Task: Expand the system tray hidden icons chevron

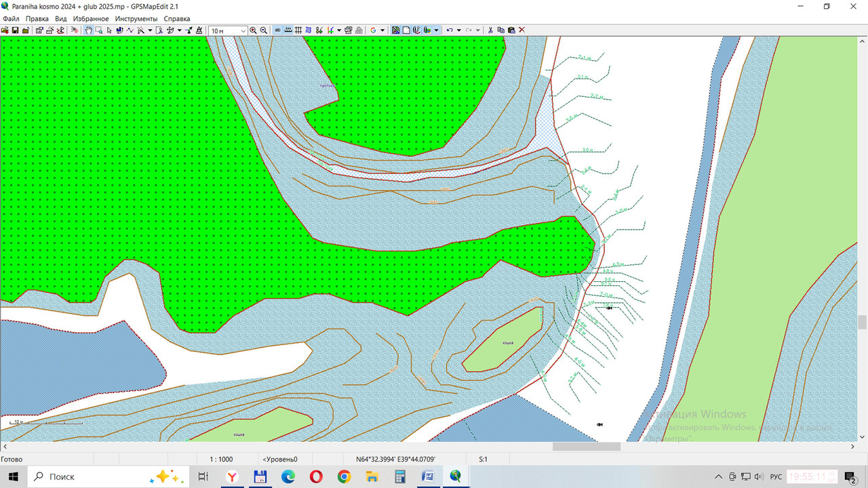Action: 719,476
